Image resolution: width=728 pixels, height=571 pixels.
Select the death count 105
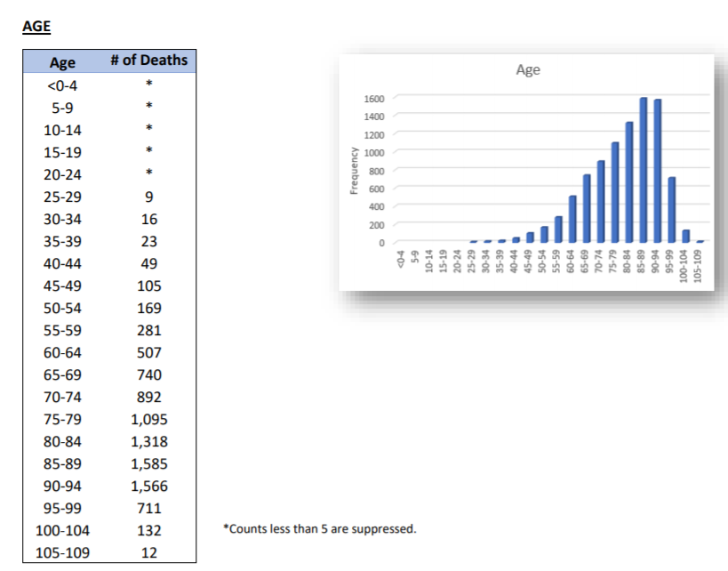[x=149, y=286]
